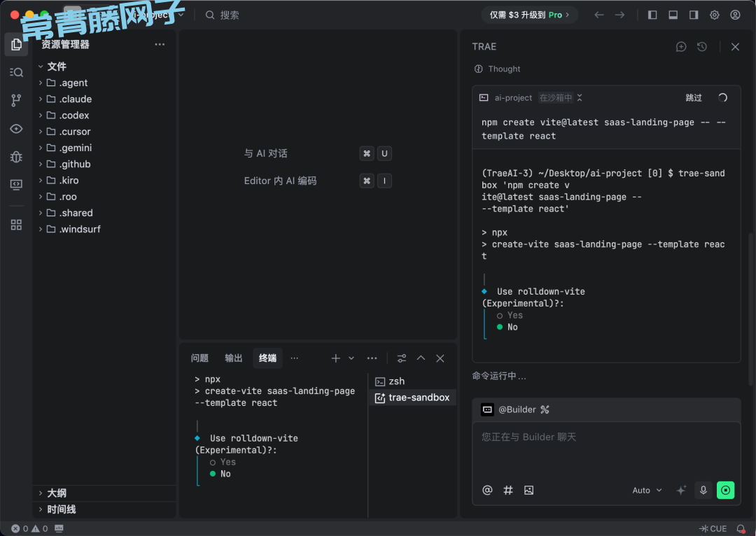Open the Source Control sidebar icon

click(x=16, y=100)
